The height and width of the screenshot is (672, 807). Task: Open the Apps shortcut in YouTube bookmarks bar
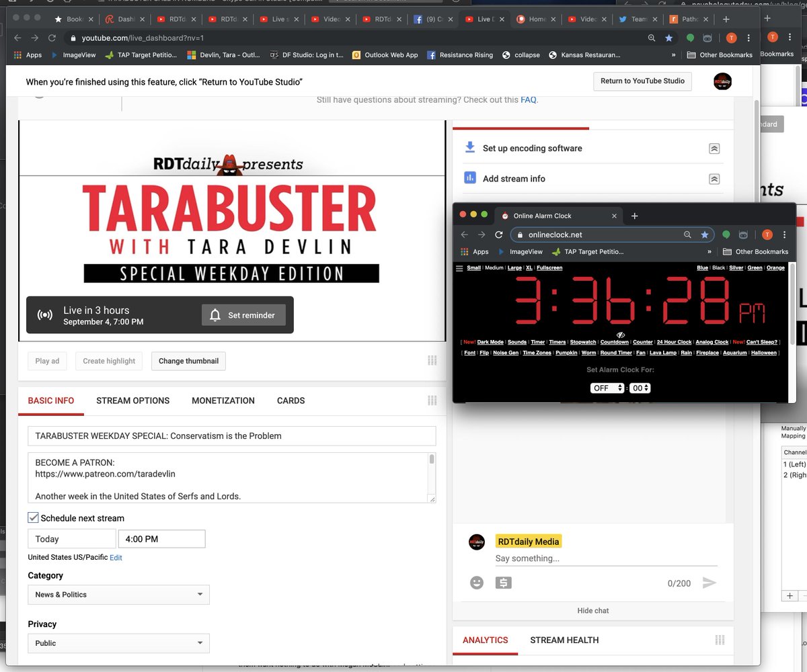coord(27,55)
